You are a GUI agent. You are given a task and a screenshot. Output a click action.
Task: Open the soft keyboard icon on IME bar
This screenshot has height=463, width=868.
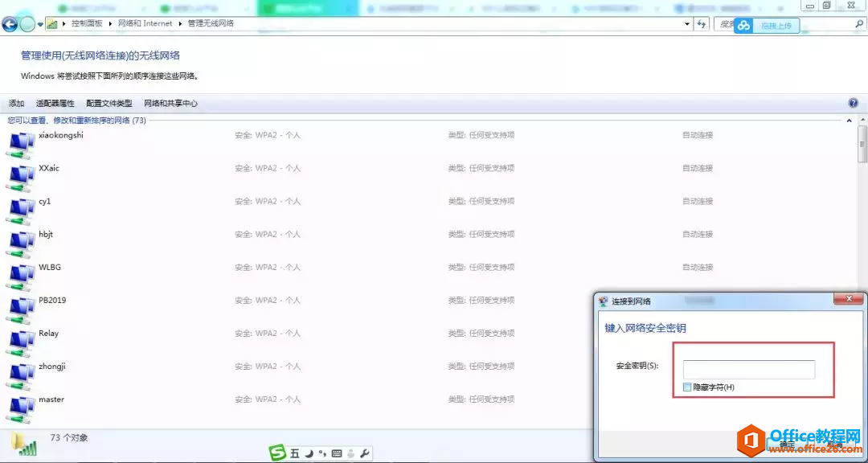pyautogui.click(x=337, y=453)
